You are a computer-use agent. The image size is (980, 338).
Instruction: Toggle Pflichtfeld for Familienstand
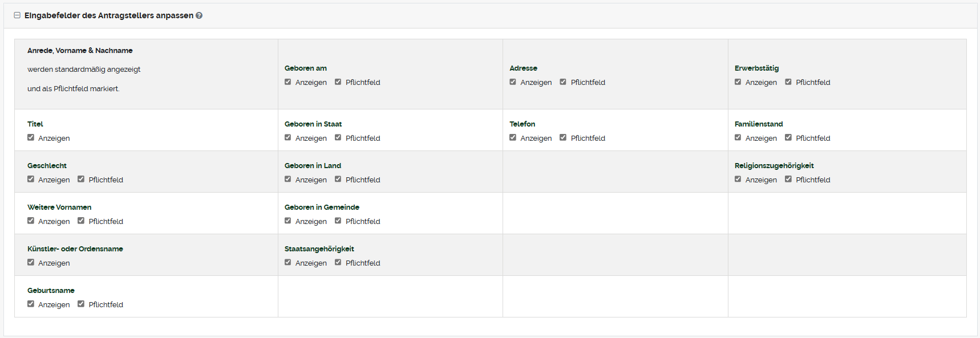tap(788, 137)
